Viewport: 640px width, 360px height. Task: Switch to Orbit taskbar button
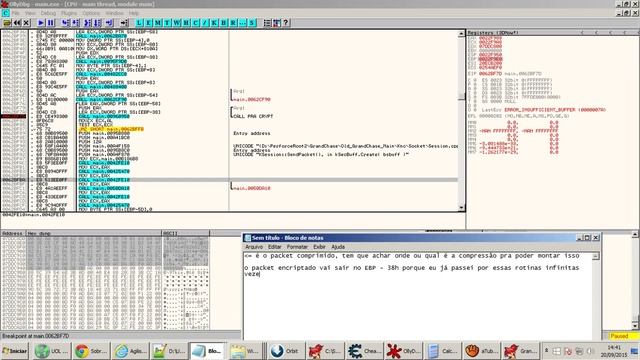285,351
